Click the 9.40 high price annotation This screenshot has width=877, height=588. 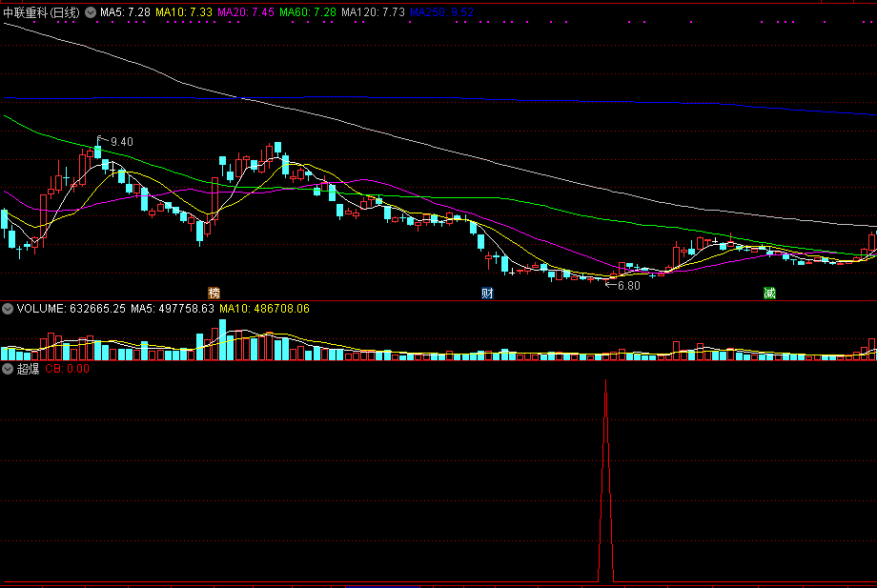[122, 142]
